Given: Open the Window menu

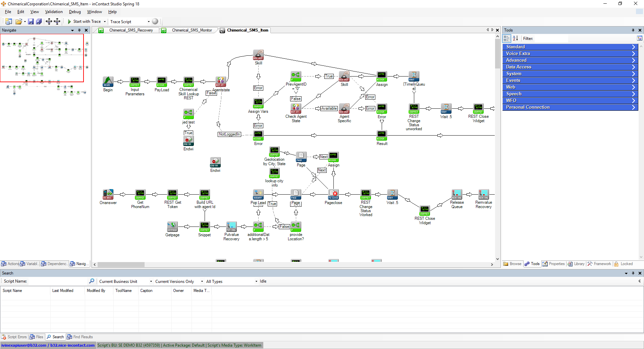Looking at the screenshot, I should point(94,12).
